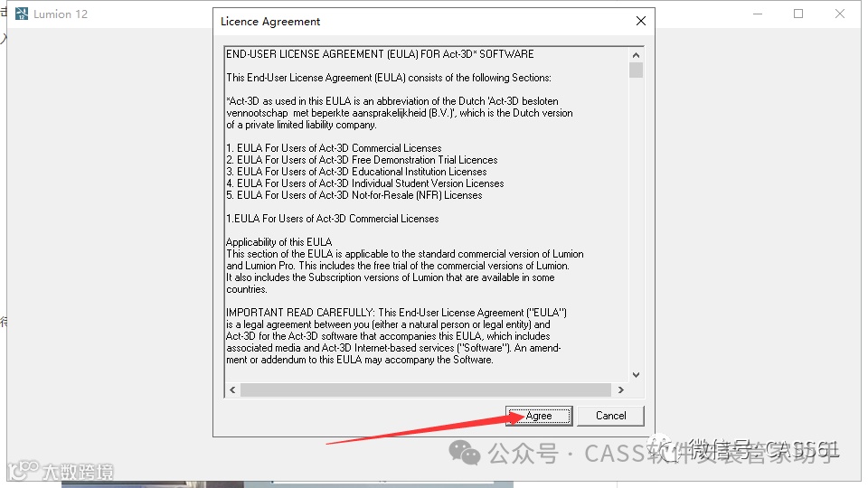Image resolution: width=868 pixels, height=488 pixels.
Task: Click the empty vertical scrollbar track below thumb
Action: (636, 223)
